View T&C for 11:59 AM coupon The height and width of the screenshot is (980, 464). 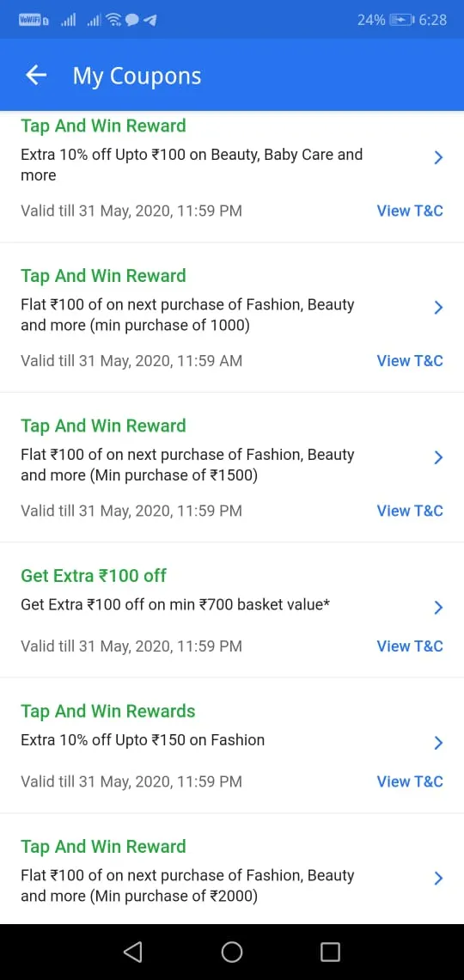point(410,361)
